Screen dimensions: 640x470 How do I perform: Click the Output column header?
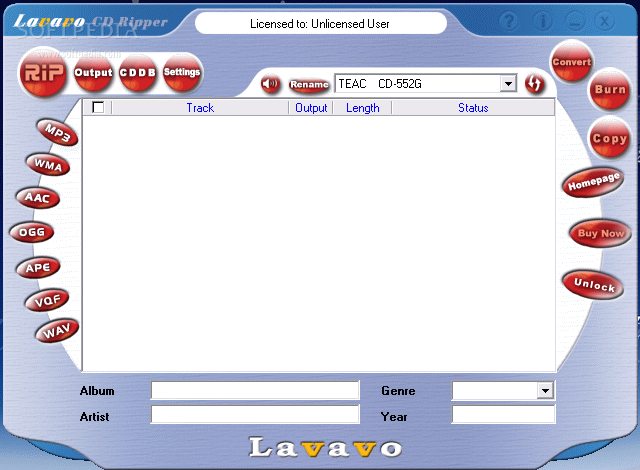click(311, 108)
